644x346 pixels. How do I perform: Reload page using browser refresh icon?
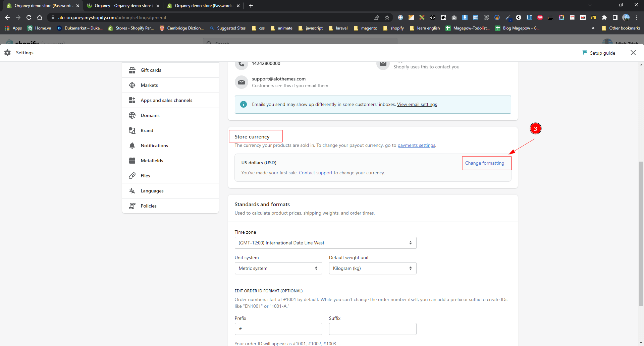[29, 17]
